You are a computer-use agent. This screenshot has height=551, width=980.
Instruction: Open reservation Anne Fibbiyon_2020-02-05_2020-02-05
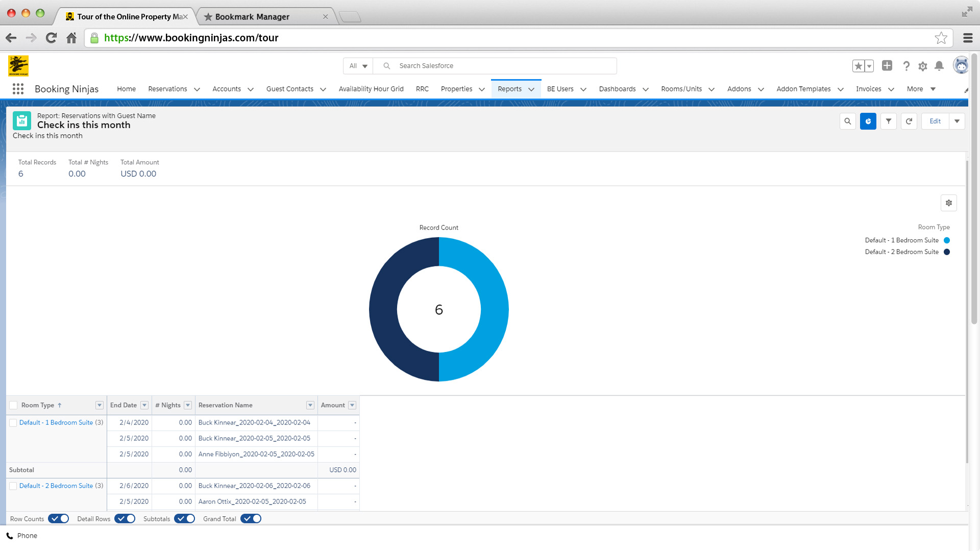256,454
